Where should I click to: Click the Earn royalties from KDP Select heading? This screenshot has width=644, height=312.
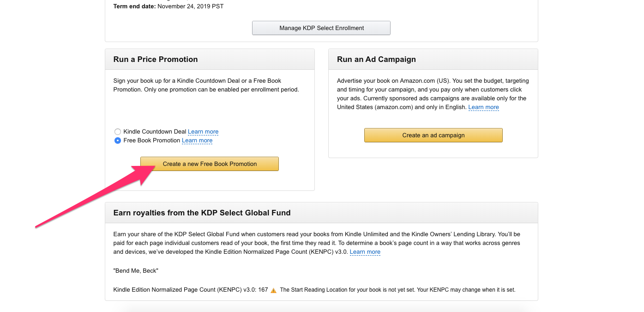(202, 213)
